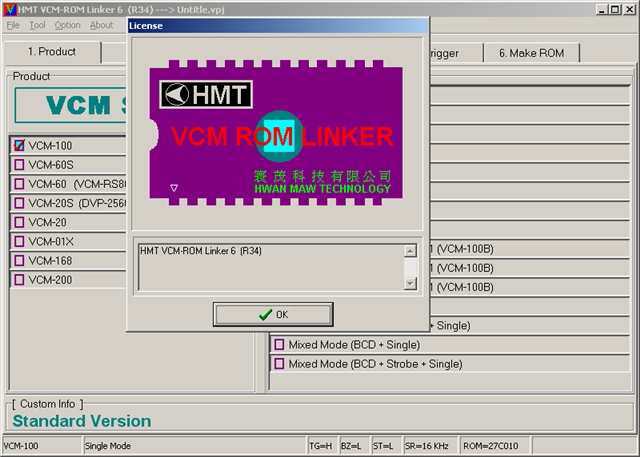Check the VCM-168 product option
The width and height of the screenshot is (640, 457).
pos(19,260)
